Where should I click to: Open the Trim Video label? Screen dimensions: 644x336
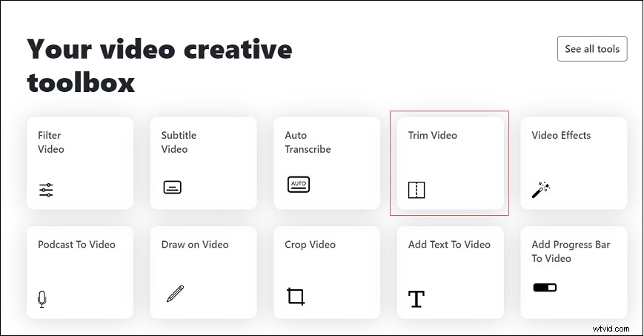(433, 135)
